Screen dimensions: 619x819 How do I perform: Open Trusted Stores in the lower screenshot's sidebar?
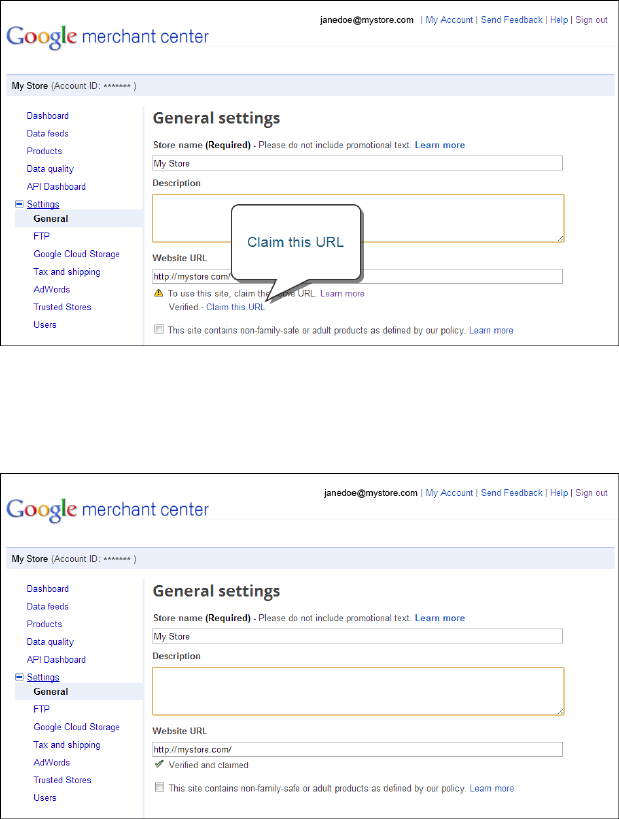62,780
